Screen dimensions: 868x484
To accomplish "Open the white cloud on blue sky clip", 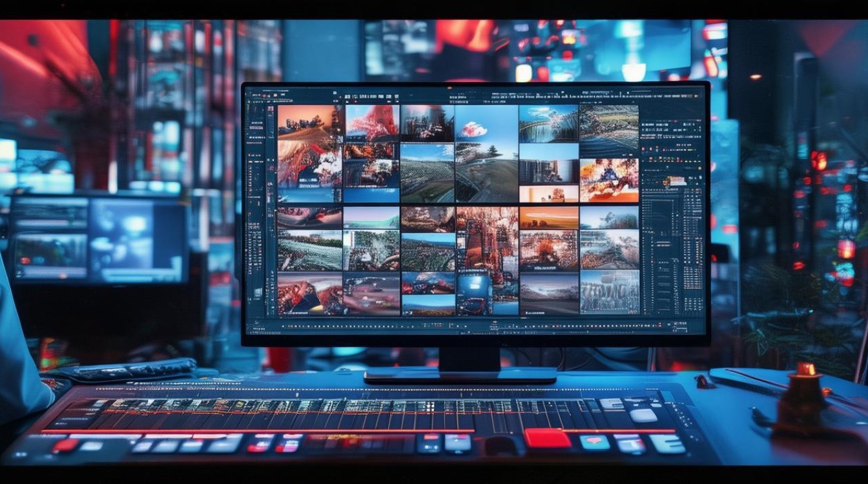I will (486, 123).
